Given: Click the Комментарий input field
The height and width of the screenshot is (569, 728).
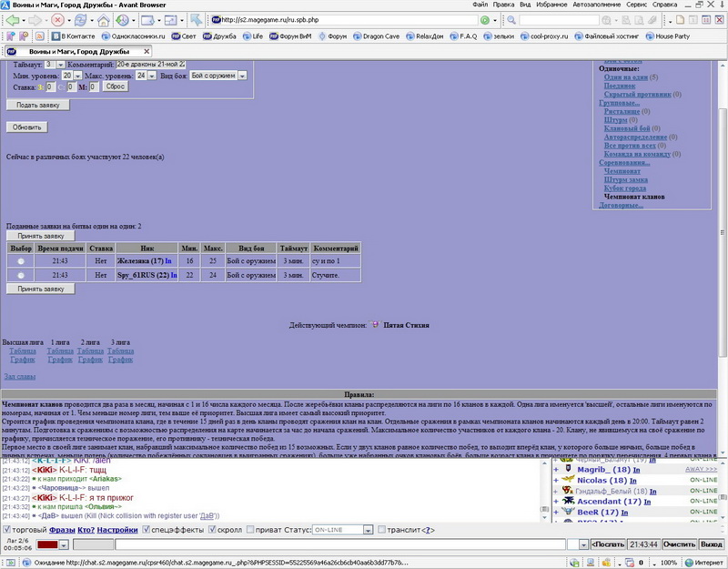Looking at the screenshot, I should click(150, 65).
